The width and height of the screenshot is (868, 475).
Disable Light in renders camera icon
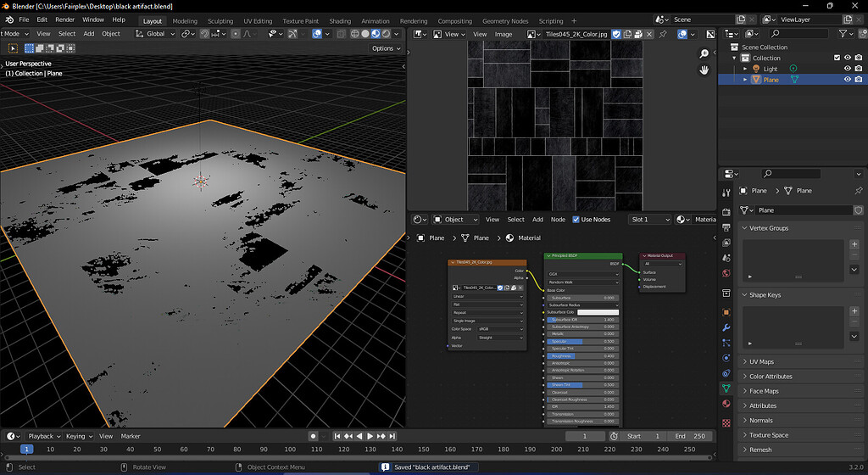[859, 69]
